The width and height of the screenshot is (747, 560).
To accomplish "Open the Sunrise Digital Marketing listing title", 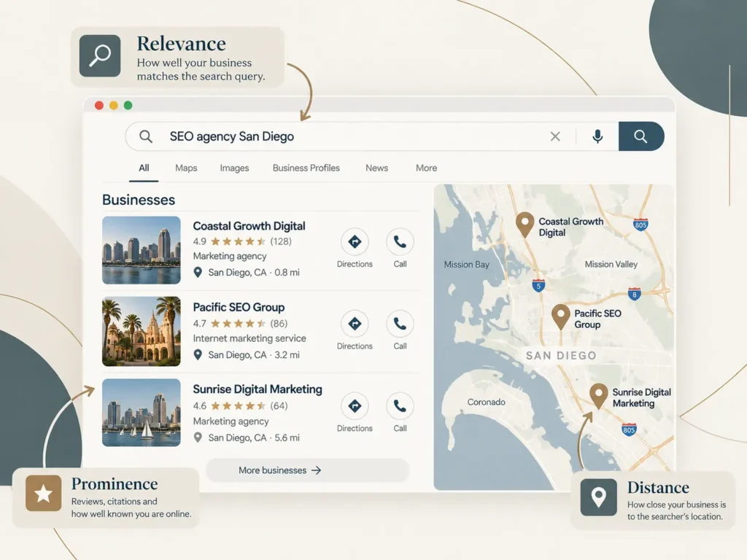I will point(258,389).
